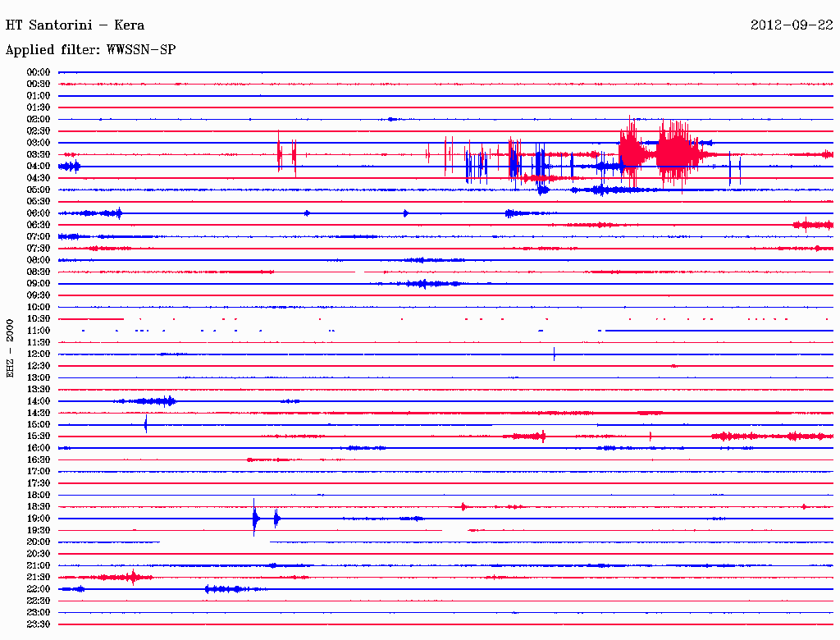Screen dimensions: 840x640
Task: Click the "15:00" time label
Action: [39, 425]
